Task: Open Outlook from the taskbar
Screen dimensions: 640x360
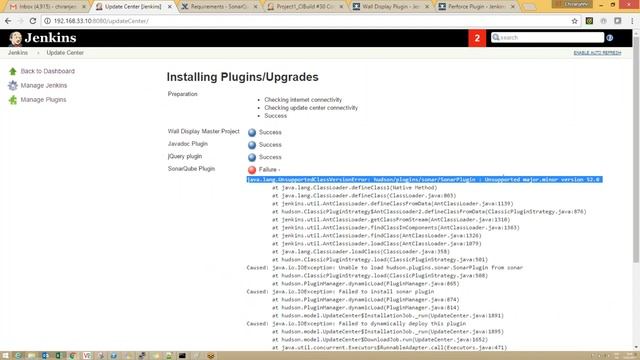Action: point(45,356)
